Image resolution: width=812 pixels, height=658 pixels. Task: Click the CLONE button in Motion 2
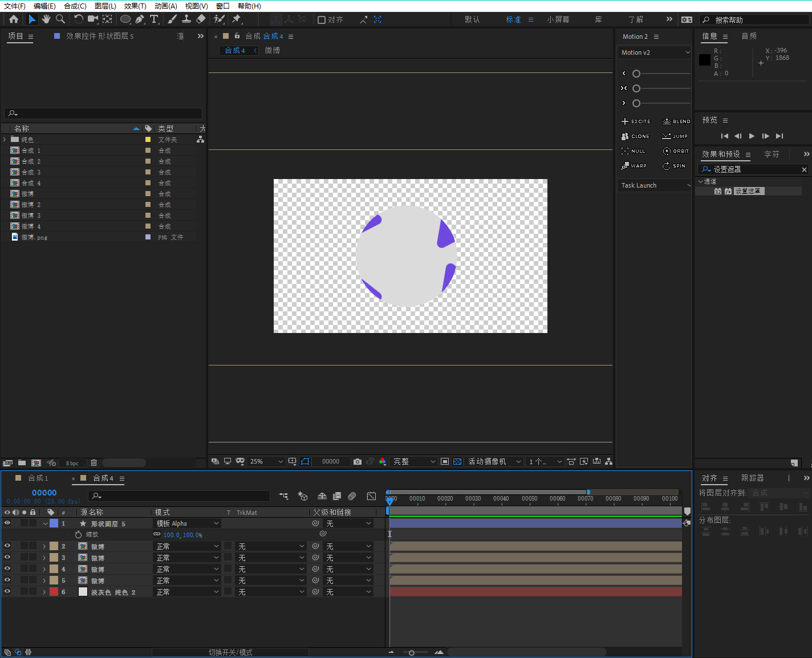point(635,136)
